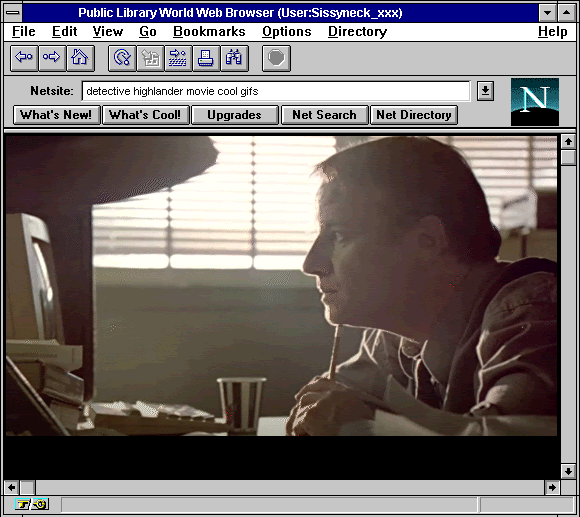The height and width of the screenshot is (517, 580).
Task: Open the Bookmarks menu
Action: coord(209,32)
